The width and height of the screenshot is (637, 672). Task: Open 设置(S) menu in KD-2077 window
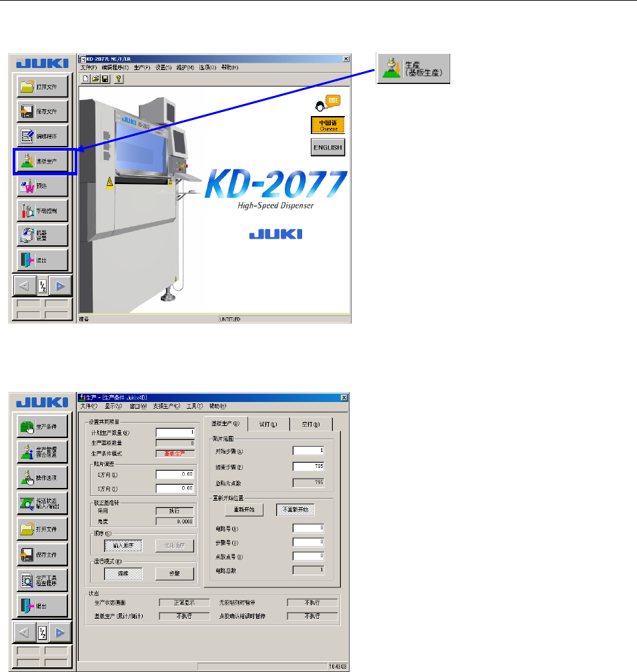click(163, 67)
